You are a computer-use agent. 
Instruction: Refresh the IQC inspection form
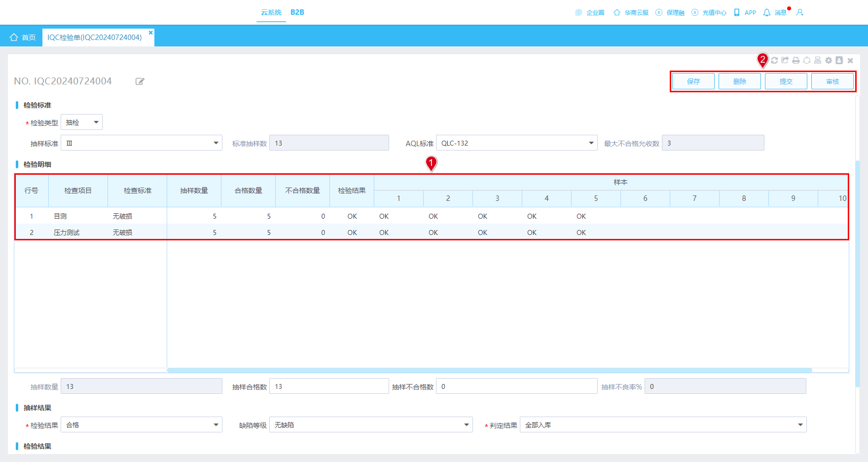(x=774, y=60)
